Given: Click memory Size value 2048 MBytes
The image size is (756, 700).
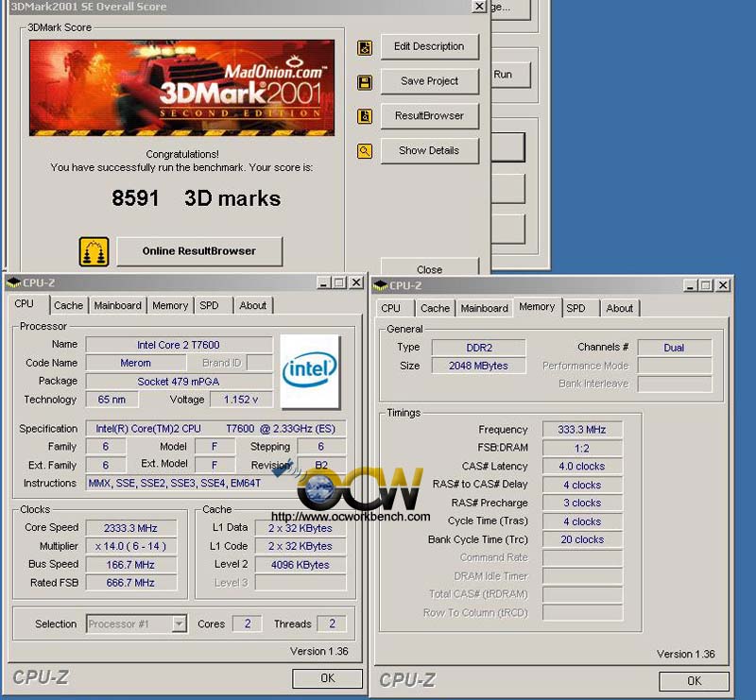Looking at the screenshot, I should pyautogui.click(x=479, y=366).
